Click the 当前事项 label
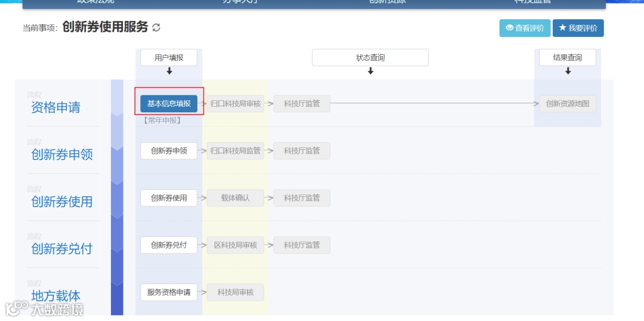Screen dimensions: 644x321 (40, 29)
